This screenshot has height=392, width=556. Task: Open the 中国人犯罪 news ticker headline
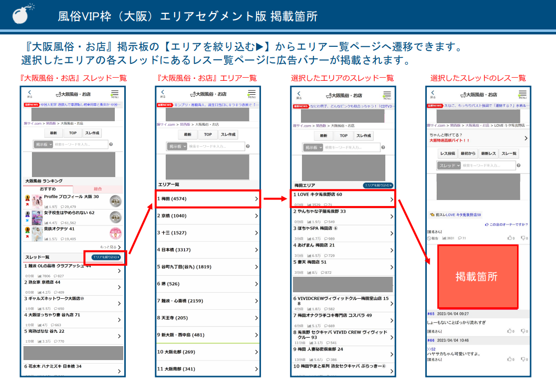click(81, 105)
